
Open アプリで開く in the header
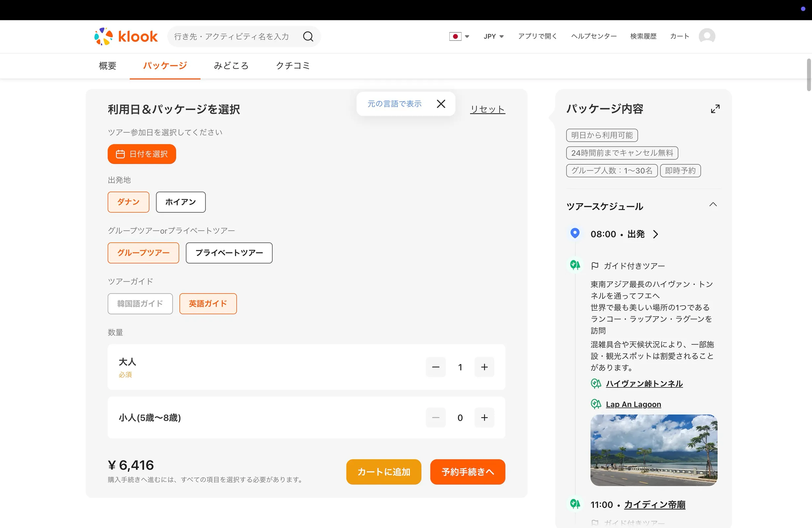(537, 36)
